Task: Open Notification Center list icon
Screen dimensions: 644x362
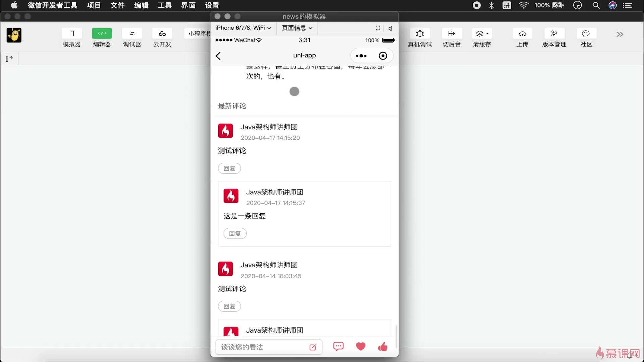Action: [627, 5]
